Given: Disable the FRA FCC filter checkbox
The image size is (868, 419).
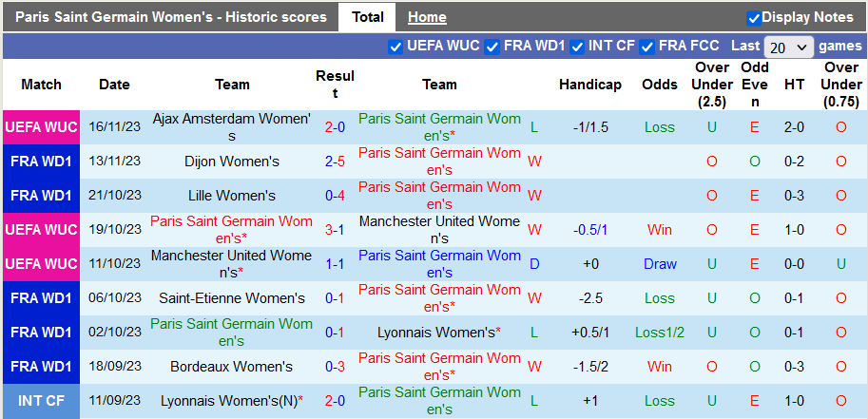Looking at the screenshot, I should coord(647,47).
